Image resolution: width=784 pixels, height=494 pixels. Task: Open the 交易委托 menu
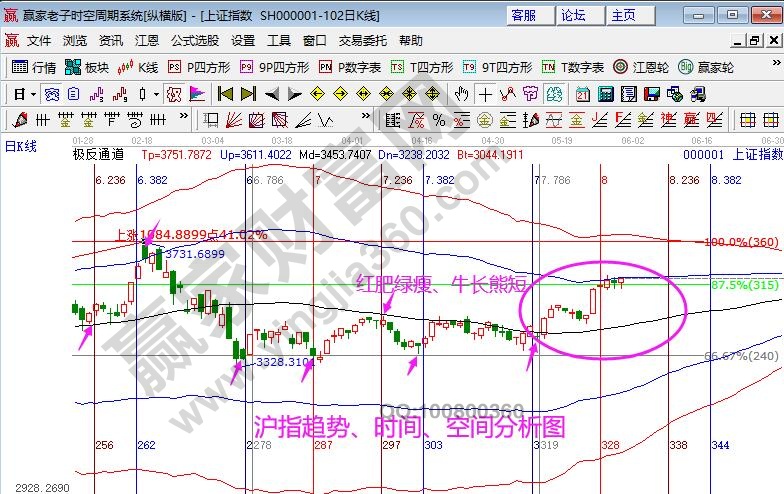(x=362, y=41)
